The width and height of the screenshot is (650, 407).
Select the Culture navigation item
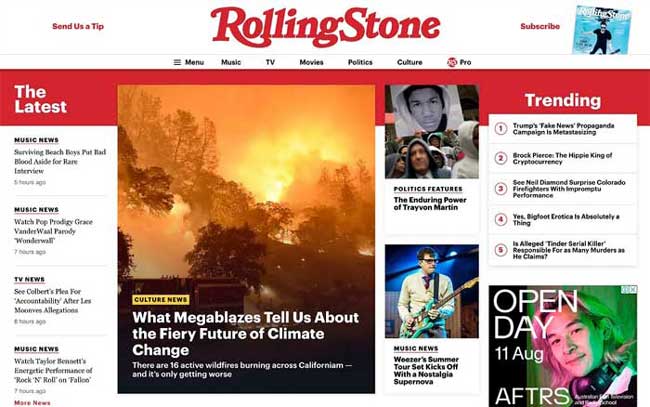410,62
